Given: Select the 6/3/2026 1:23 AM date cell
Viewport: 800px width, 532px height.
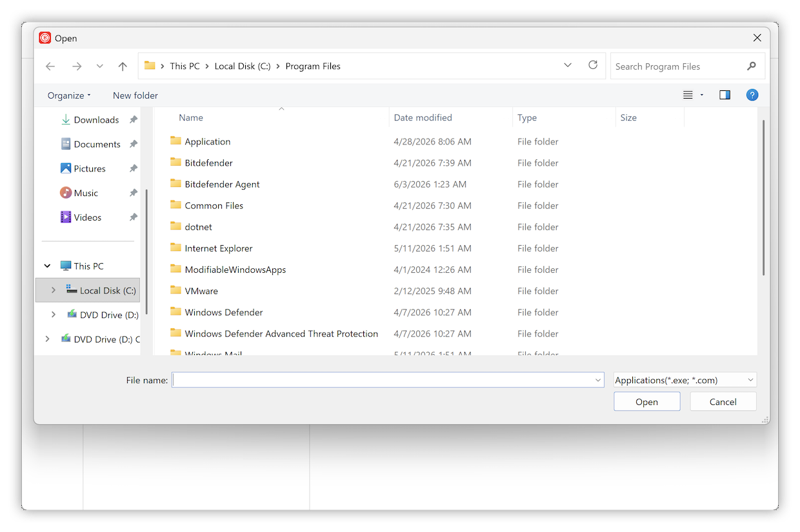Looking at the screenshot, I should tap(430, 184).
